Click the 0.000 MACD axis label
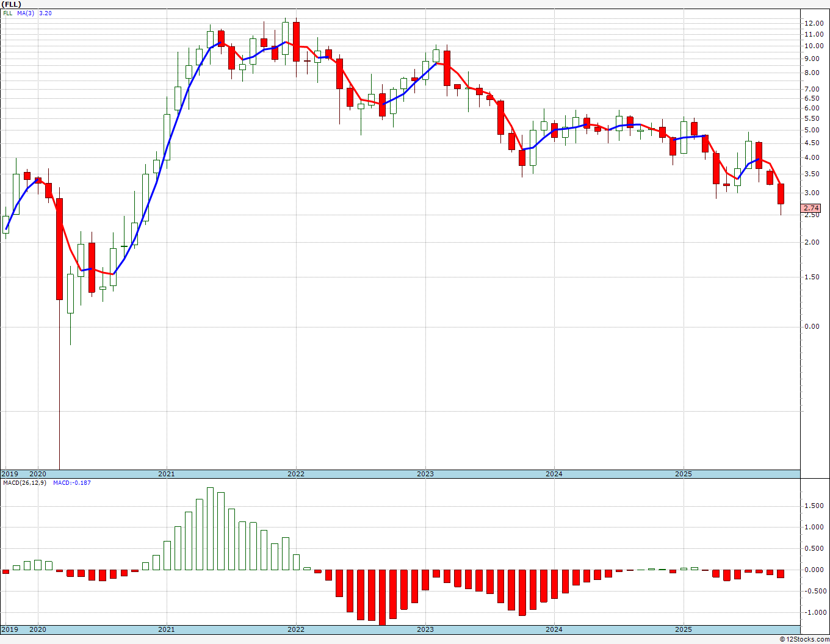830x644 pixels. pyautogui.click(x=814, y=570)
